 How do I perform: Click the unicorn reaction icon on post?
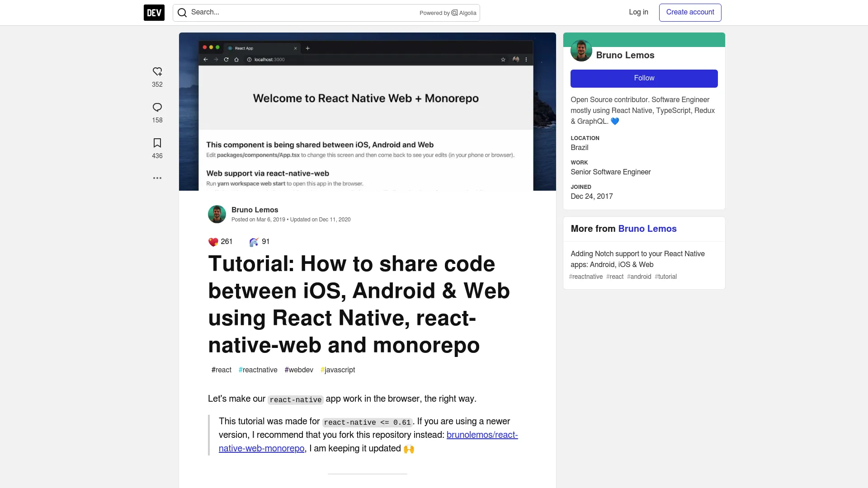point(253,241)
